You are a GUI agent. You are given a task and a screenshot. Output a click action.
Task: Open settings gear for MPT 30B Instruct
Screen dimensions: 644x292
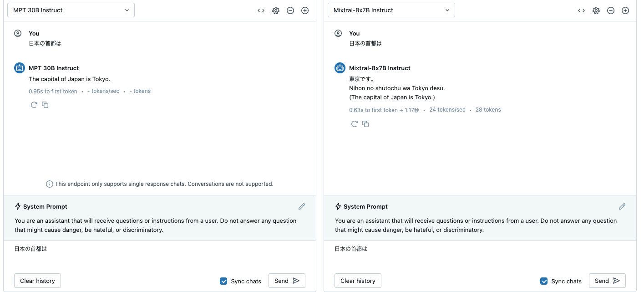click(276, 10)
